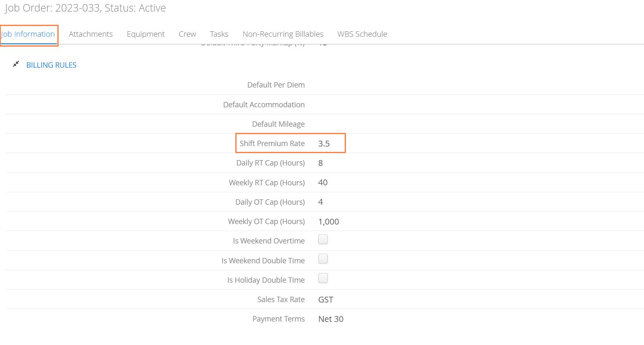Check the Is Holiday Double Time box

pyautogui.click(x=323, y=278)
